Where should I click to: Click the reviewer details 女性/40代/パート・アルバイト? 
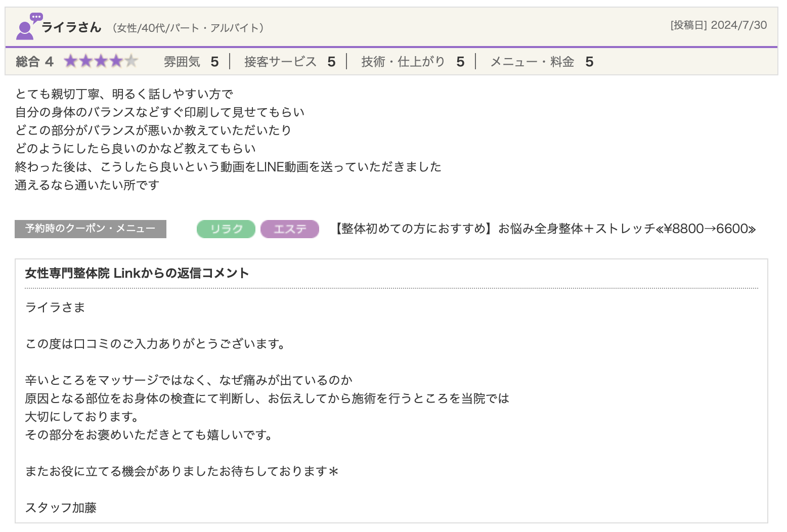[x=188, y=28]
